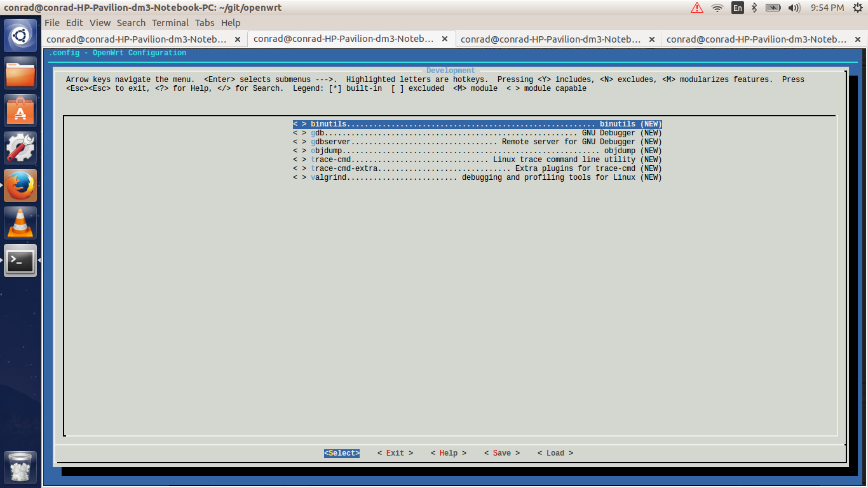Open the Search menu
This screenshot has width=868, height=488.
131,23
